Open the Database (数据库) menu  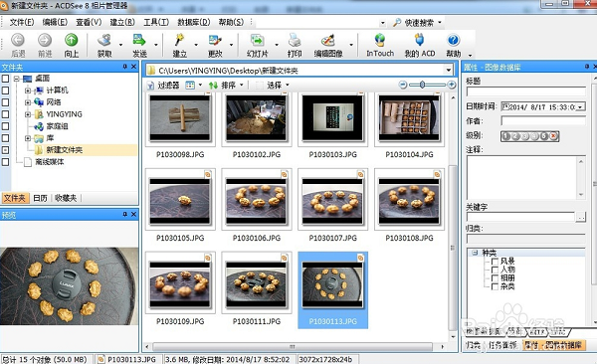(x=194, y=22)
